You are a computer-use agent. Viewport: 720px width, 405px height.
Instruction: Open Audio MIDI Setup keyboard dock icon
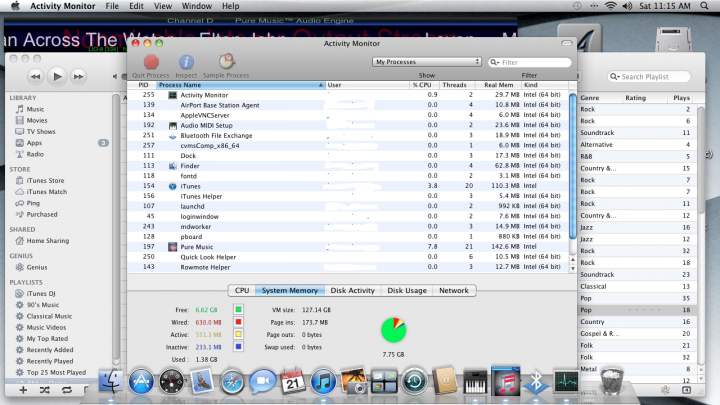pyautogui.click(x=475, y=382)
